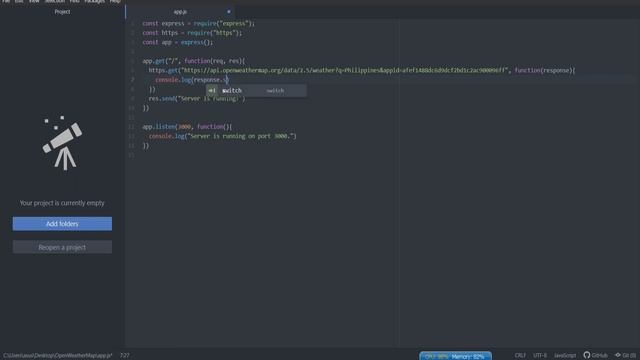Click the app.get("/", function(req, res) line
Image resolution: width=640 pixels, height=360 pixels.
[193, 61]
